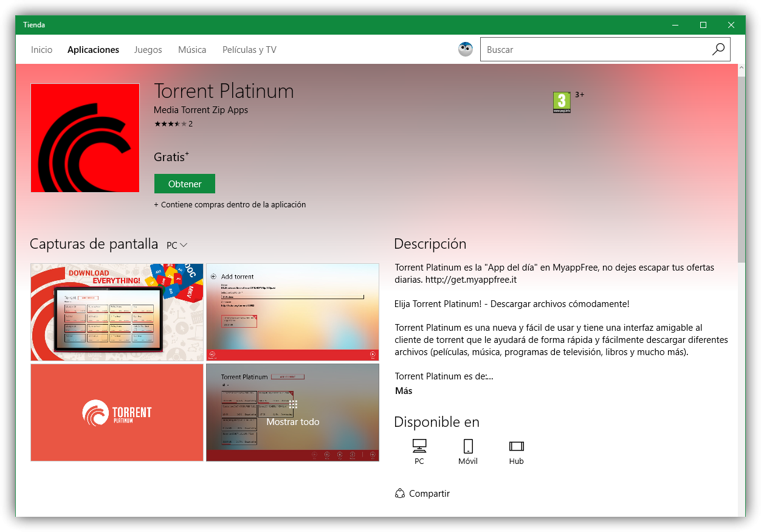Viewport: 761px width, 532px height.
Task: Click the Capturas de pantalla heading
Action: (x=94, y=244)
